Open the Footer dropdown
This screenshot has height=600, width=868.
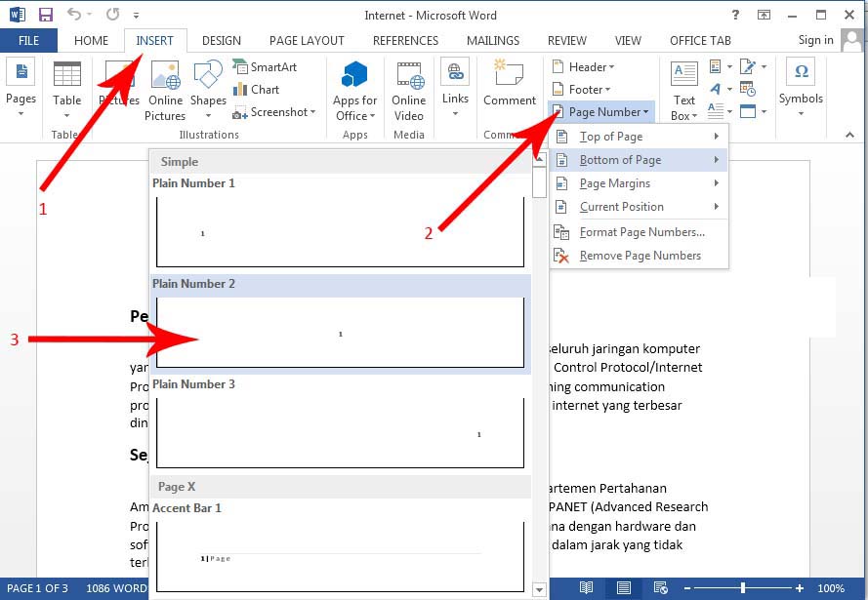[581, 90]
